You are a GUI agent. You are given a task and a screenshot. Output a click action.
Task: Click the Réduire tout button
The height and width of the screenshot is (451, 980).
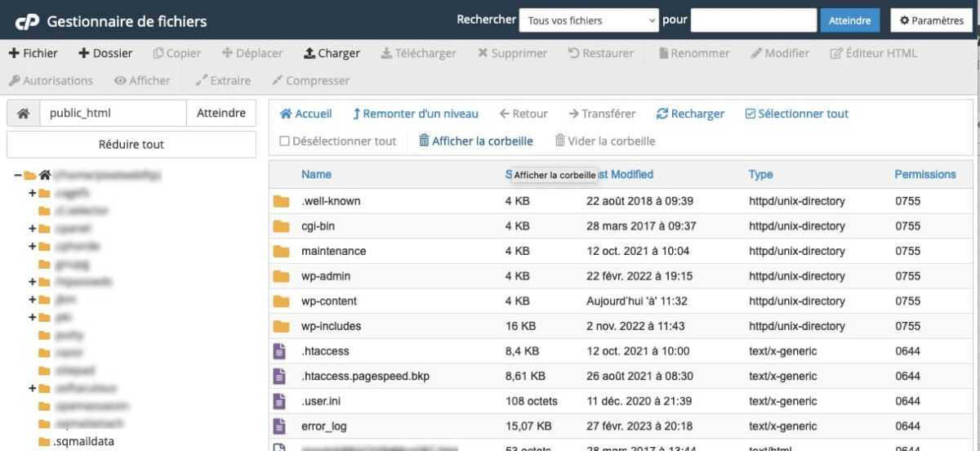(x=131, y=145)
